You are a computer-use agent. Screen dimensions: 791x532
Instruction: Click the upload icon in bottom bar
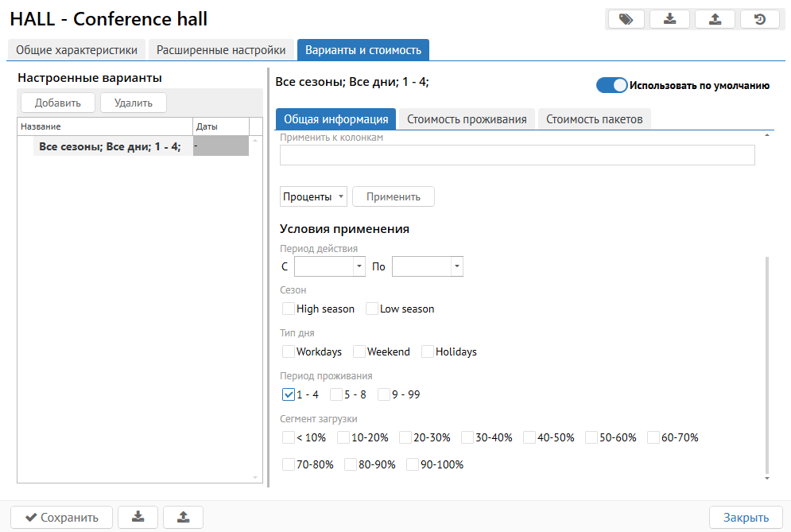(x=183, y=517)
